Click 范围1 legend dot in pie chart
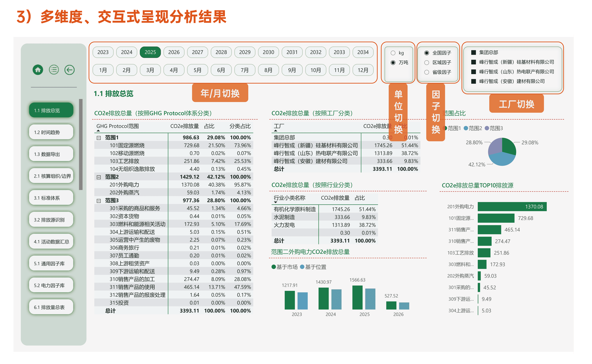The image size is (592, 364). [x=445, y=128]
